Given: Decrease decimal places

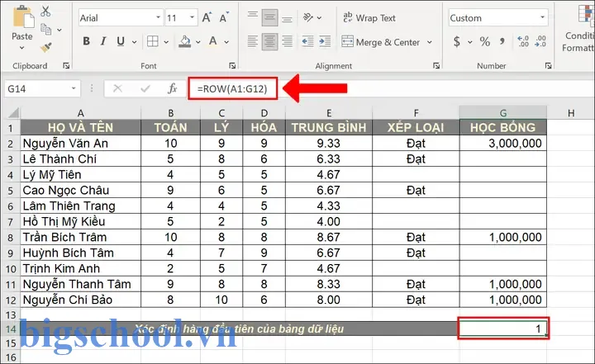Looking at the screenshot, I should click(x=540, y=41).
